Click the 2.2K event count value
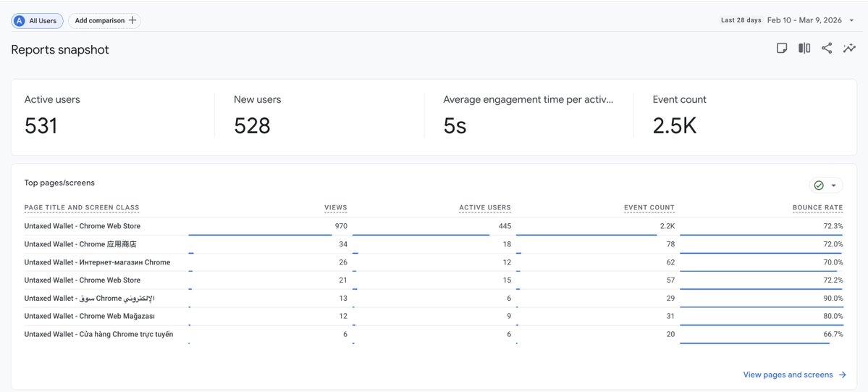 (x=667, y=226)
